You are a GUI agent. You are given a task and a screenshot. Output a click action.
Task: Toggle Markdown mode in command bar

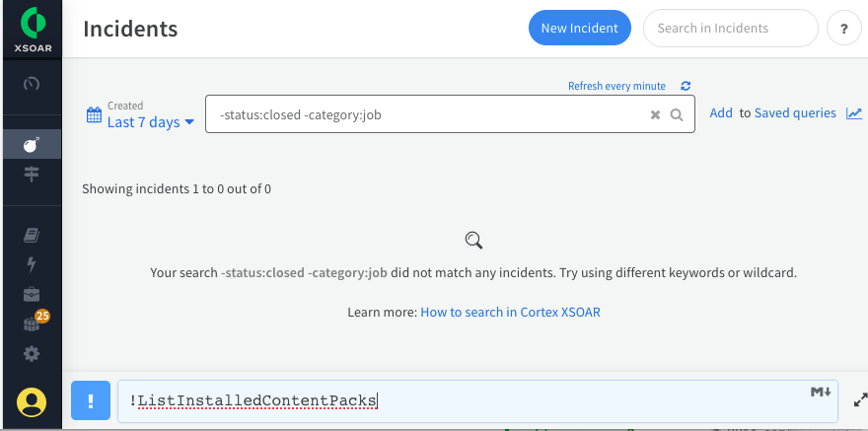821,393
